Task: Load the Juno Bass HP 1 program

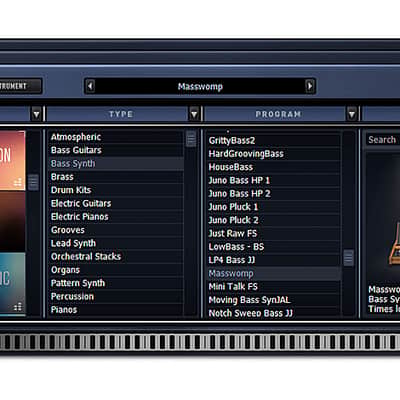Action: coord(274,181)
